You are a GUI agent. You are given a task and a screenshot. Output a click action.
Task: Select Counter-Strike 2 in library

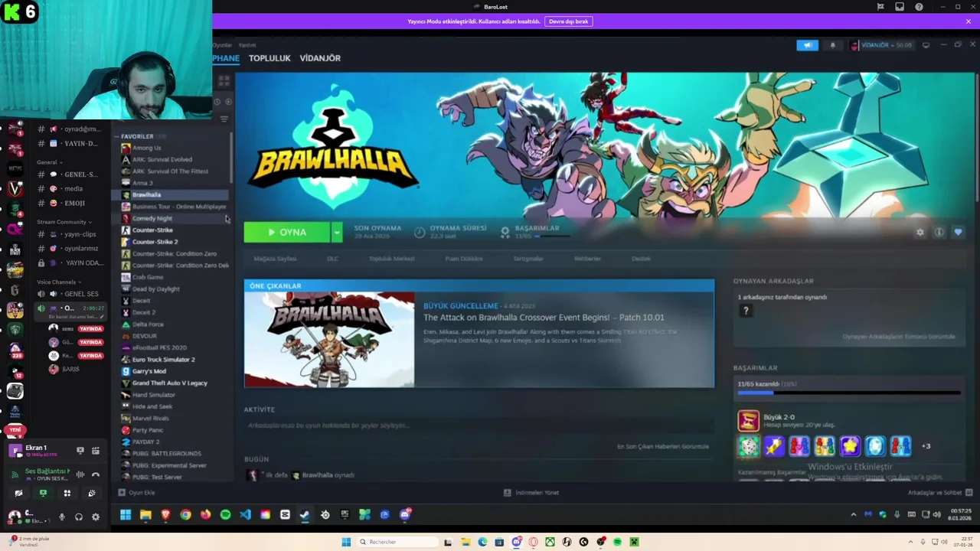click(x=155, y=242)
